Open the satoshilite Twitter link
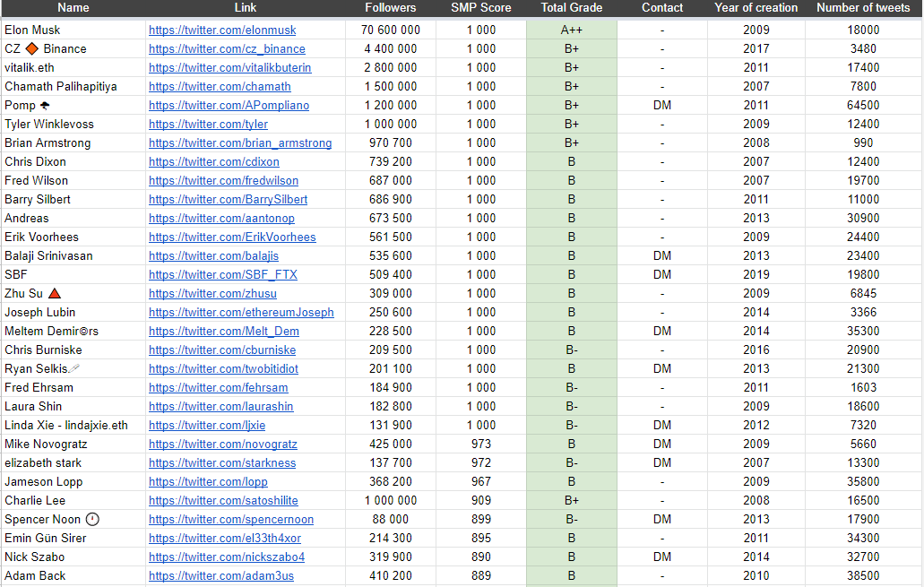Image resolution: width=924 pixels, height=587 pixels. [223, 502]
